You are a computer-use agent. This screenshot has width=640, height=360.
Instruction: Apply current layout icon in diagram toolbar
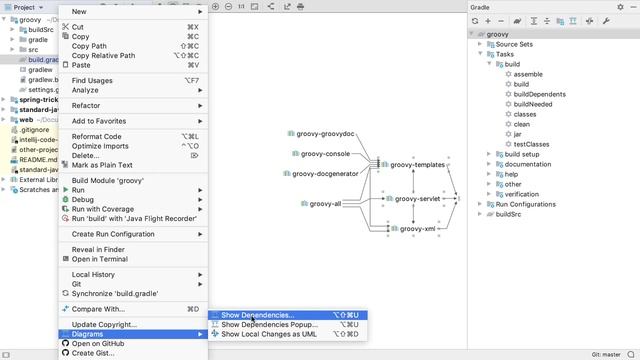click(271, 7)
